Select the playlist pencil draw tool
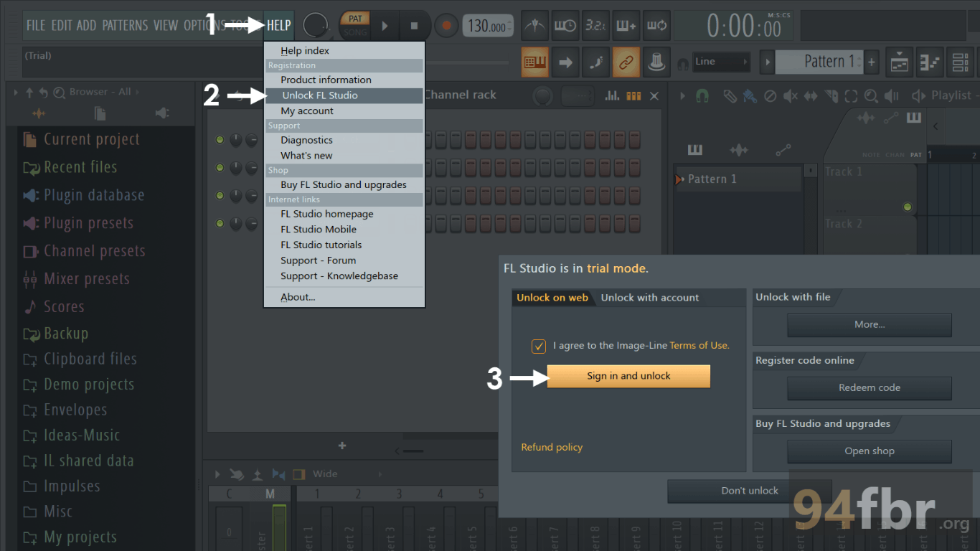Screen dimensions: 980x551 pyautogui.click(x=730, y=96)
